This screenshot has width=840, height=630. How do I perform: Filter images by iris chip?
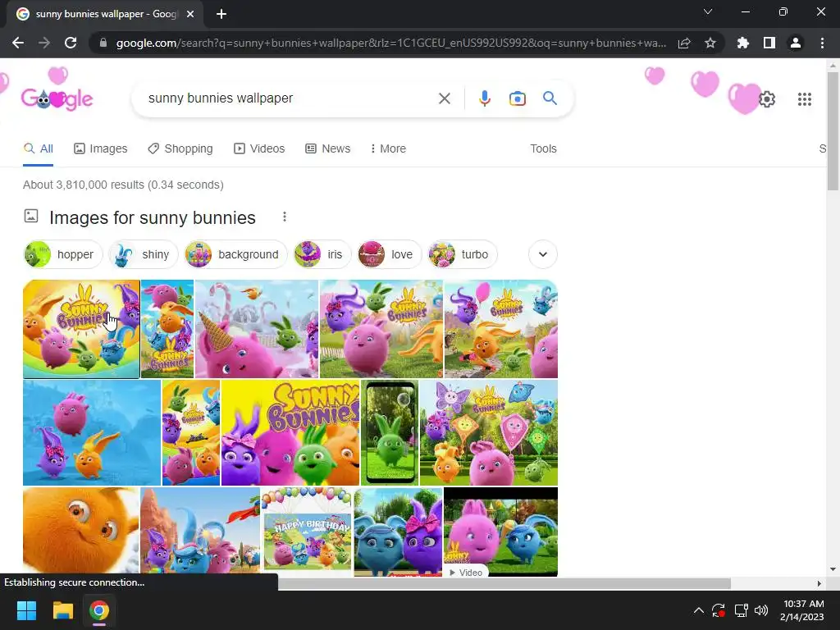coord(322,254)
